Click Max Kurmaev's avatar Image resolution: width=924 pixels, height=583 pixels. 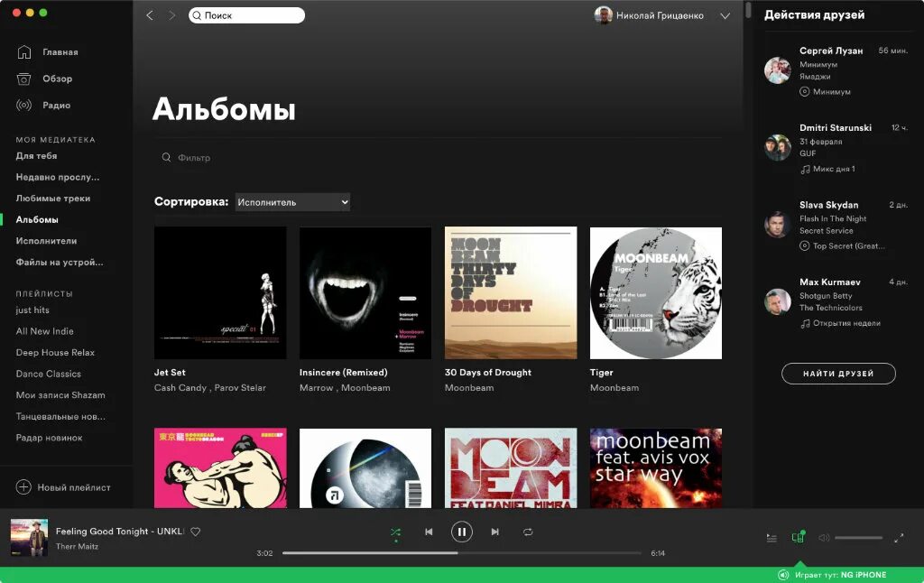tap(777, 301)
